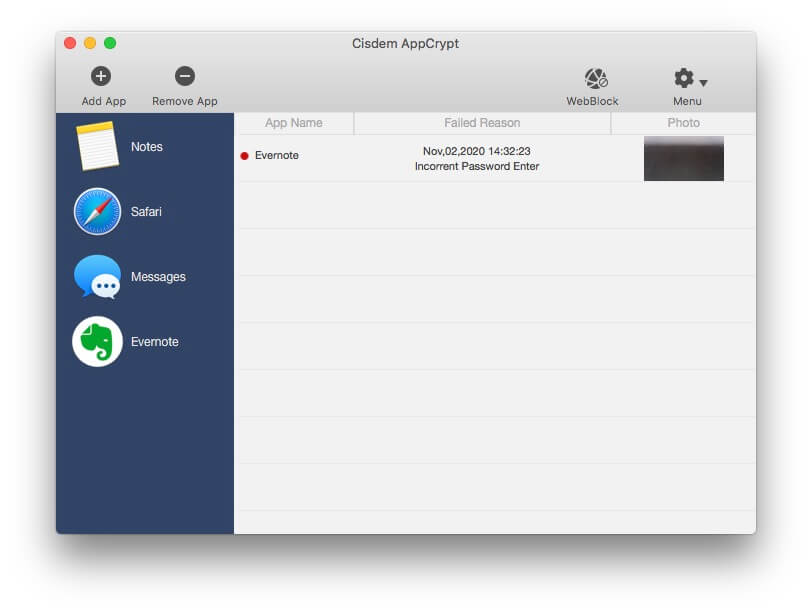The height and width of the screenshot is (614, 812).
Task: Click the Add App plus icon
Action: [x=101, y=76]
